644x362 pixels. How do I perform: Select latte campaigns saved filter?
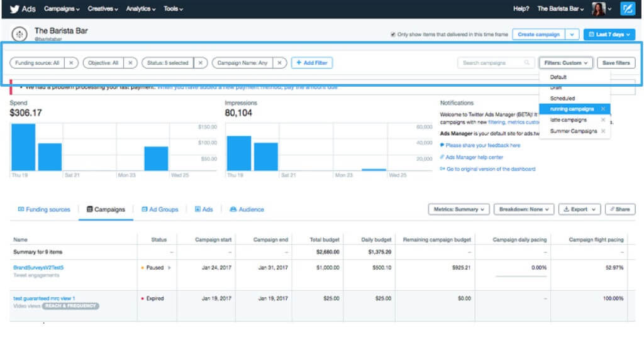click(x=569, y=120)
